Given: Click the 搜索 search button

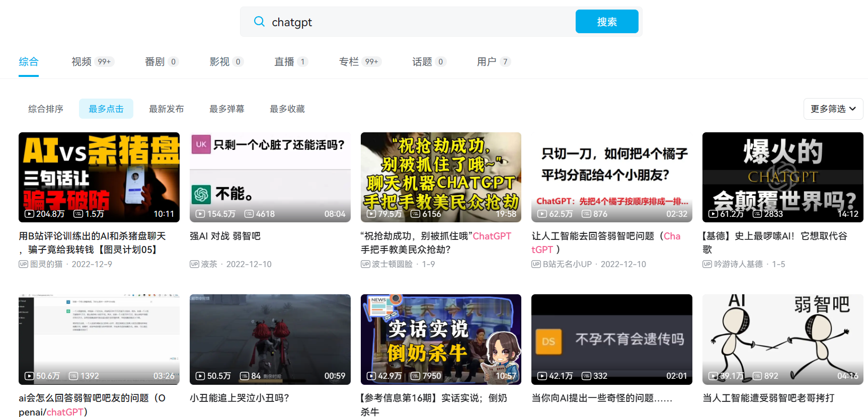Looking at the screenshot, I should [x=607, y=22].
